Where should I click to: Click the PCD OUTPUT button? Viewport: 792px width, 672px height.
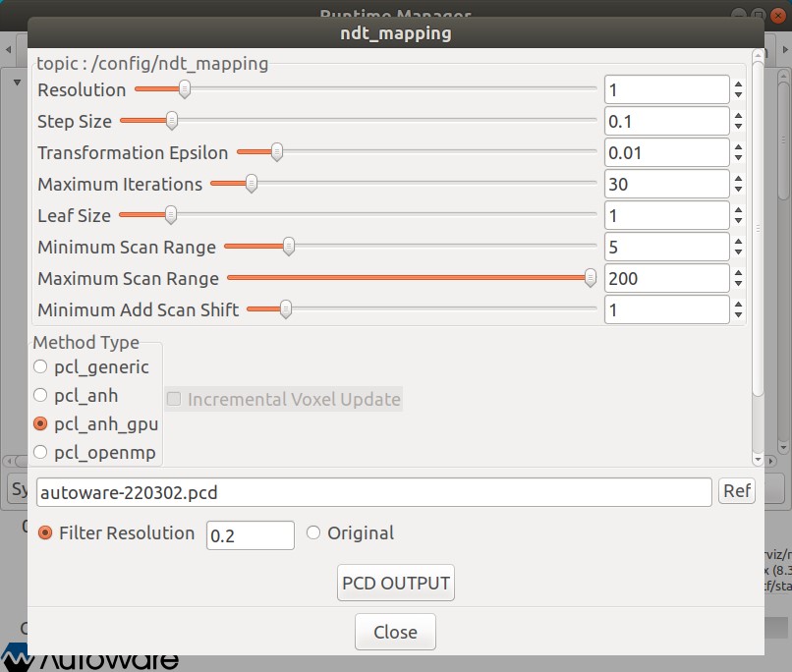pos(396,583)
